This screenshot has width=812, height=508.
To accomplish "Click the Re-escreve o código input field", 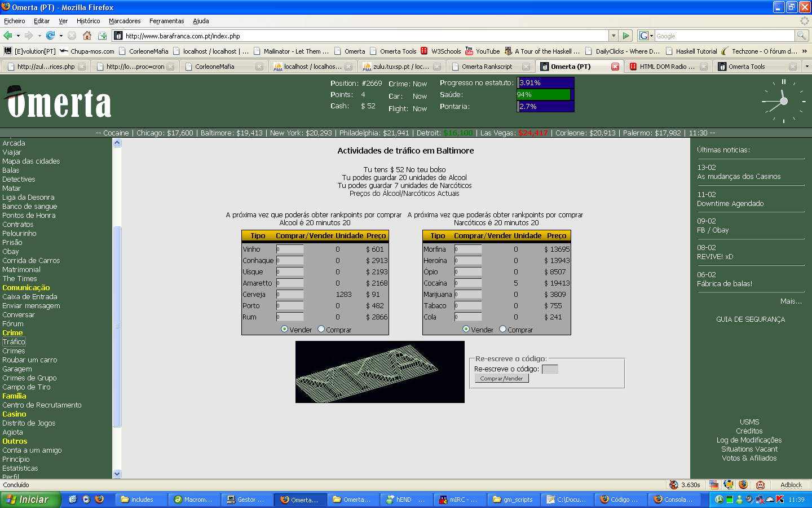I will 550,369.
